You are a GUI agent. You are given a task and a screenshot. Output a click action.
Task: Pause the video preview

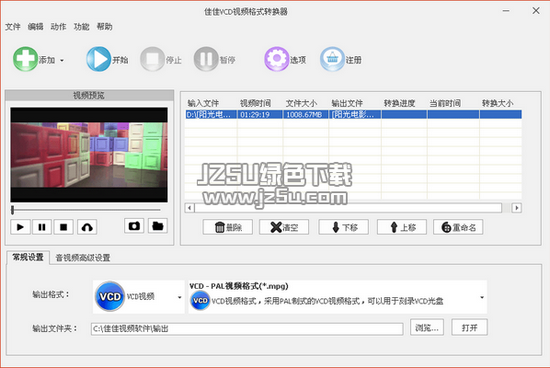(x=42, y=227)
